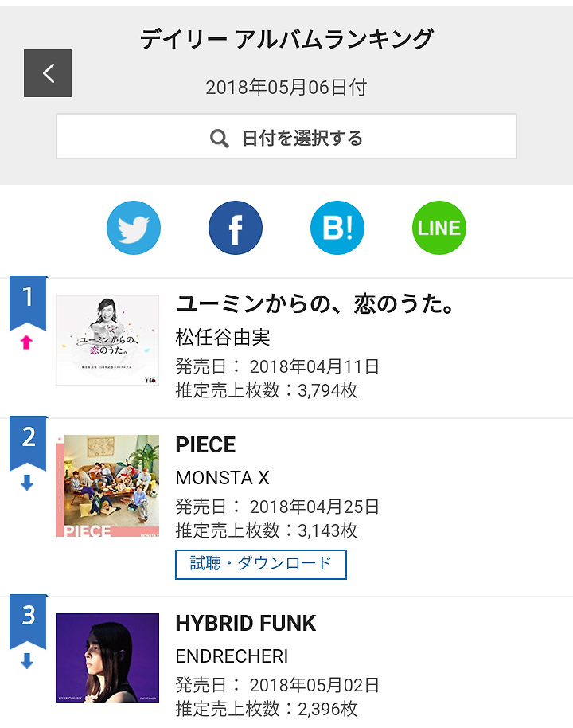
Task: Bookmark the page with Hatena B! icon
Action: pos(337,228)
